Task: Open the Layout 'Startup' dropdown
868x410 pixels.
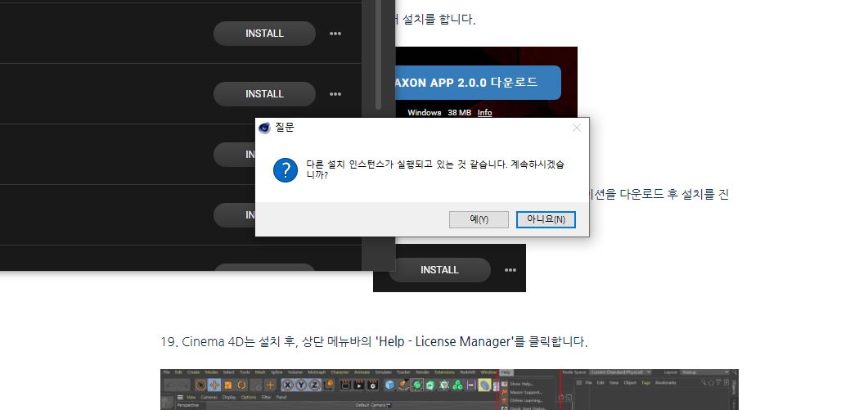Action: click(706, 372)
